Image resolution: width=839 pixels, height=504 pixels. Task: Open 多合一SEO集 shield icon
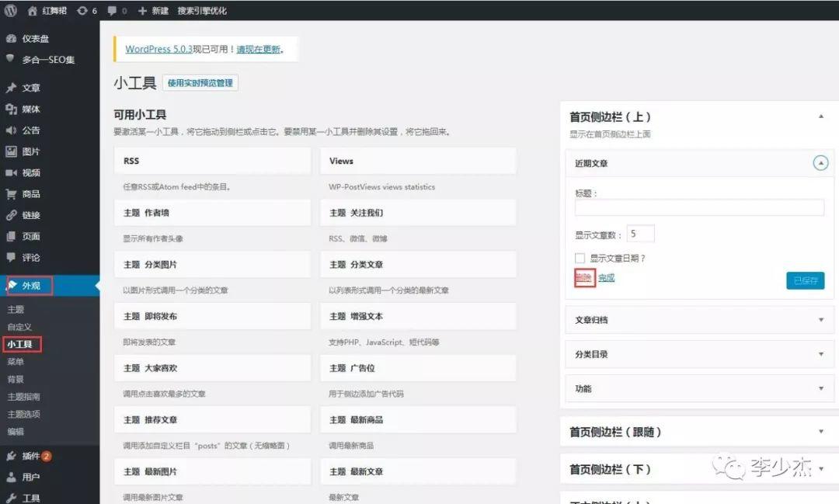point(10,58)
